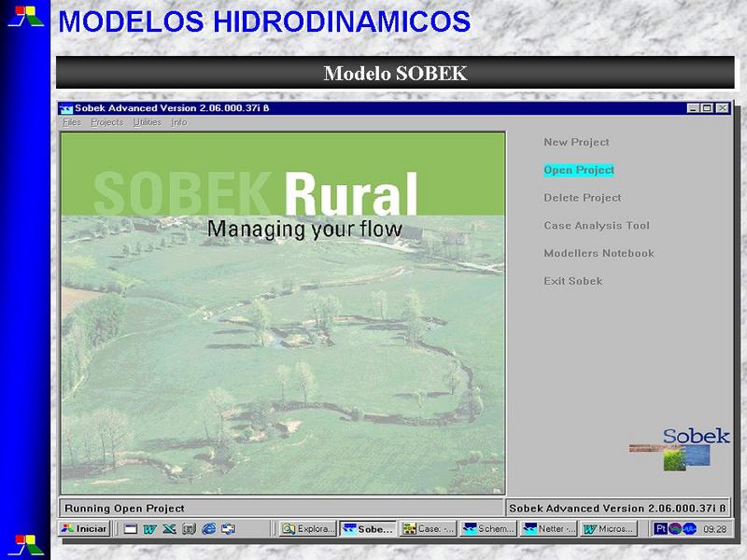The width and height of the screenshot is (747, 560).
Task: Click the SOBEK Rural splash image
Action: pos(283,313)
